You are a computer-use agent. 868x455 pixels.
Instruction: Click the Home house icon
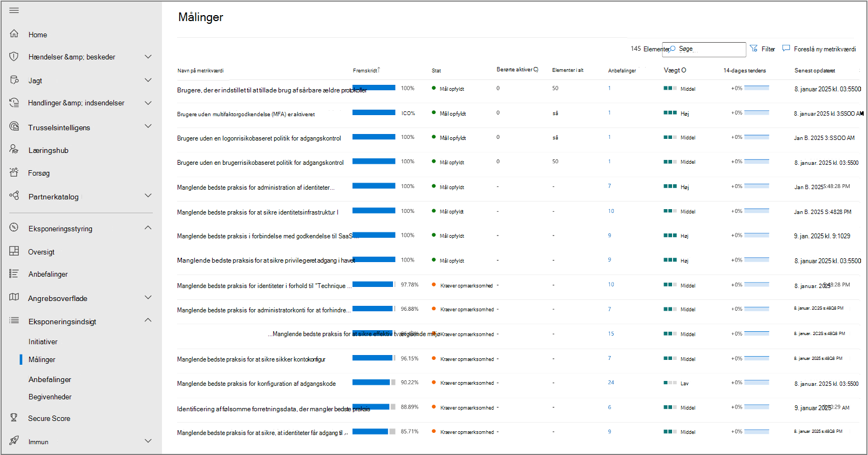point(14,34)
